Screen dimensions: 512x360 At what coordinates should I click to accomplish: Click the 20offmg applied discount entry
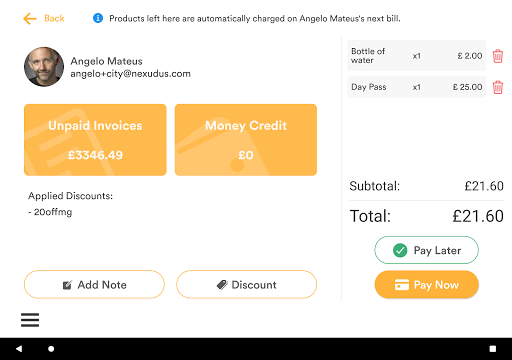(x=50, y=212)
